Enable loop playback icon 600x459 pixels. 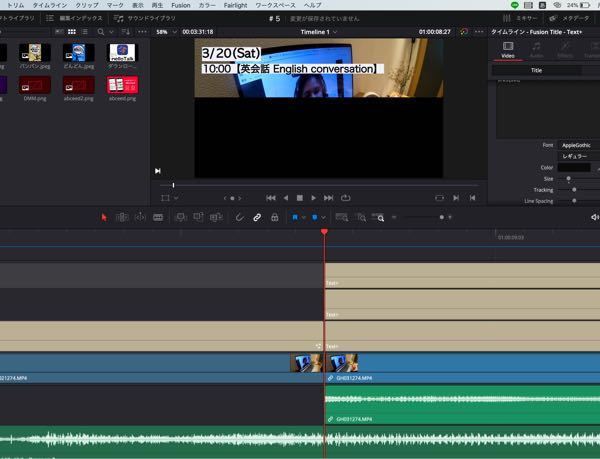tap(346, 198)
